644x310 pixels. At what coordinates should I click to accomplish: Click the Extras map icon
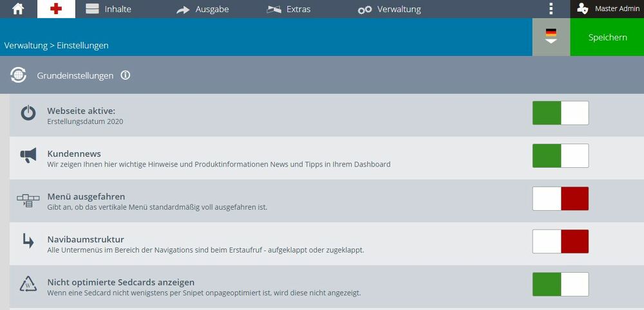point(274,9)
